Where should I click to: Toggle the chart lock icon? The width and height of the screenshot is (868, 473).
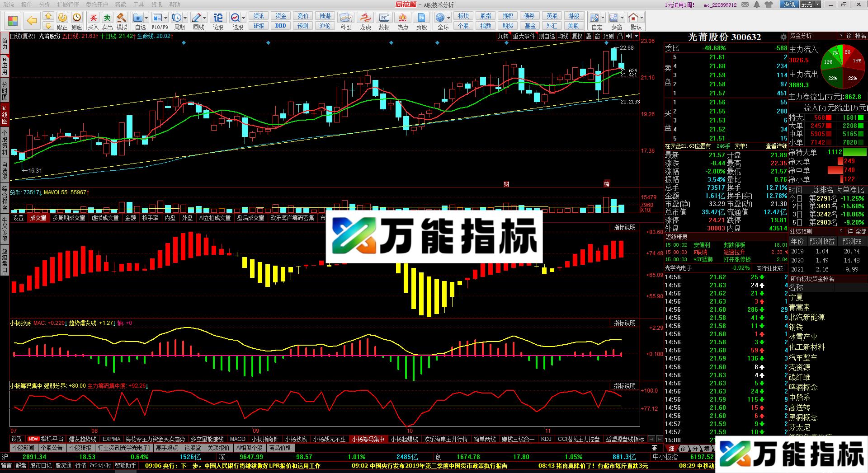[x=620, y=36]
